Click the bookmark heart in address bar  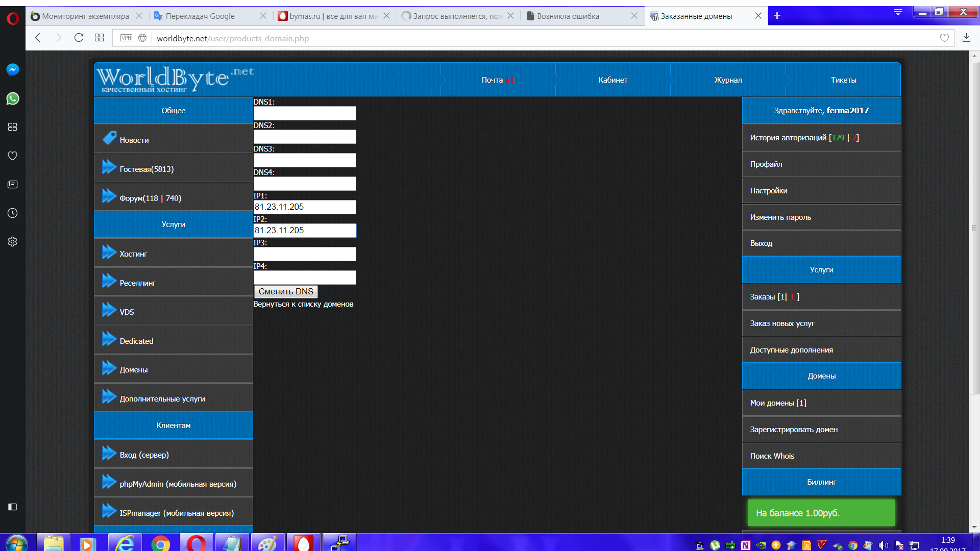[944, 38]
